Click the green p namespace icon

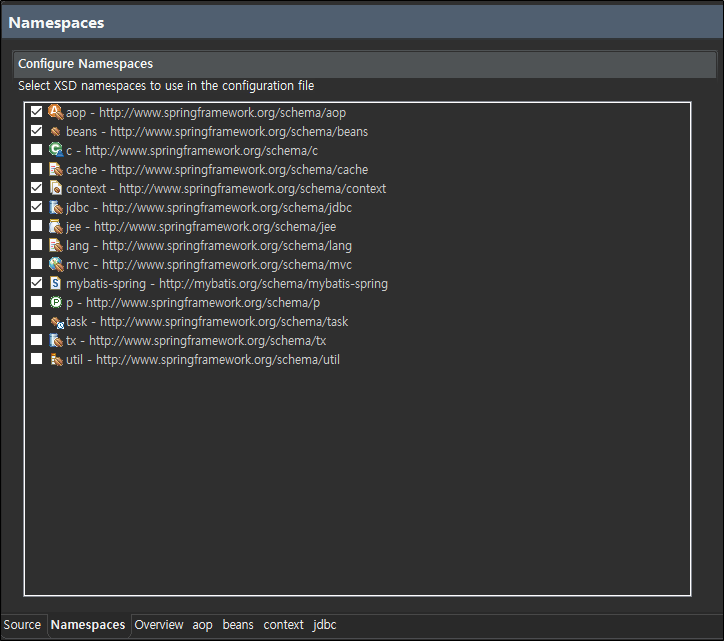click(x=55, y=302)
